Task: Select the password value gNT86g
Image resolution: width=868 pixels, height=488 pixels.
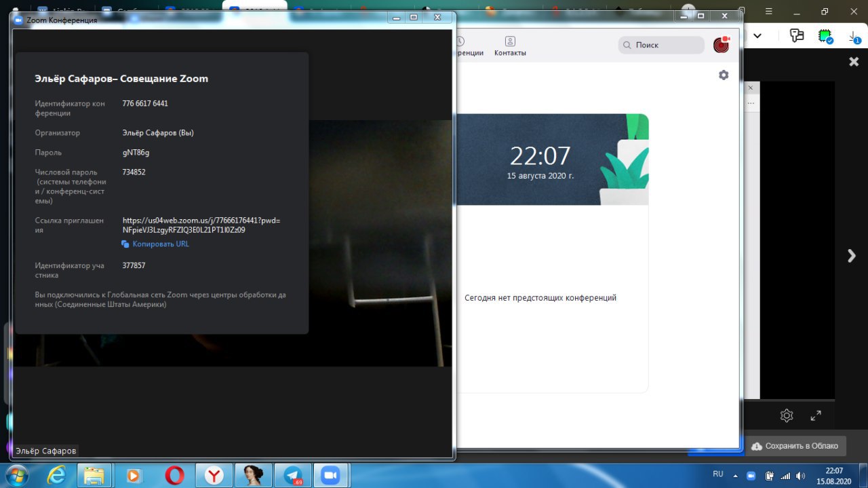Action: point(136,153)
